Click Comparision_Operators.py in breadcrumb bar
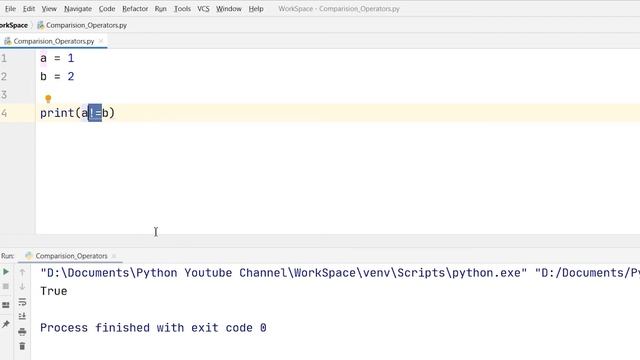 [x=82, y=25]
